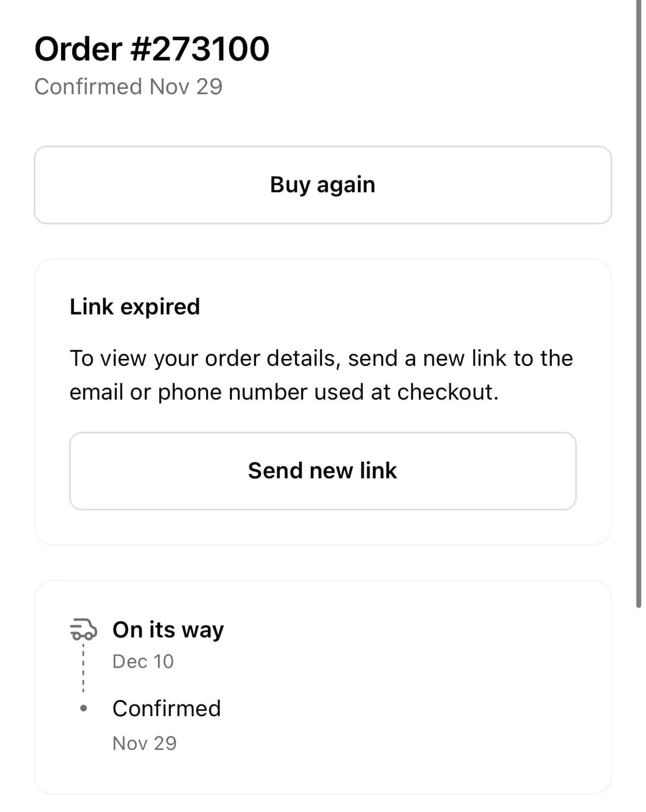Click the delivery truck icon
Viewport: 646px width, 812px height.
83,629
